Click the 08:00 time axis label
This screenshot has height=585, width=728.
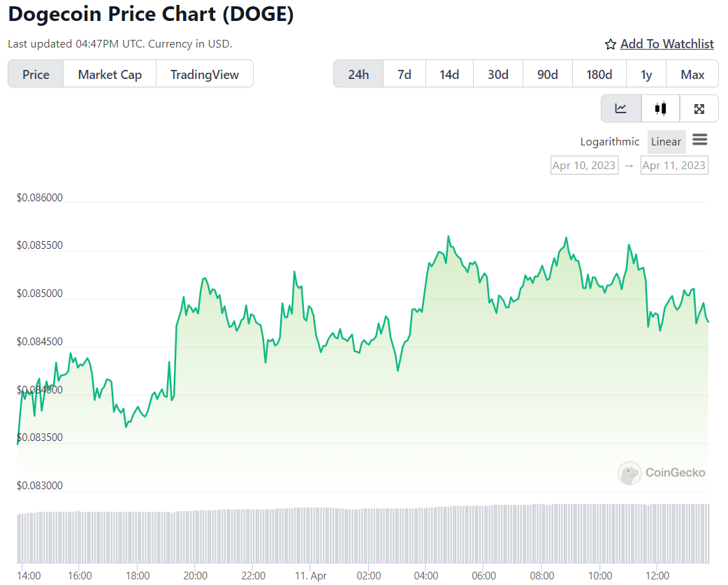542,576
